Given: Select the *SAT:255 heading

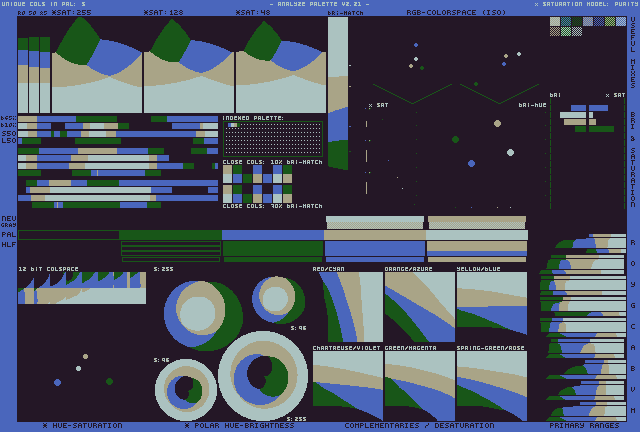Looking at the screenshot, I should click(71, 13).
